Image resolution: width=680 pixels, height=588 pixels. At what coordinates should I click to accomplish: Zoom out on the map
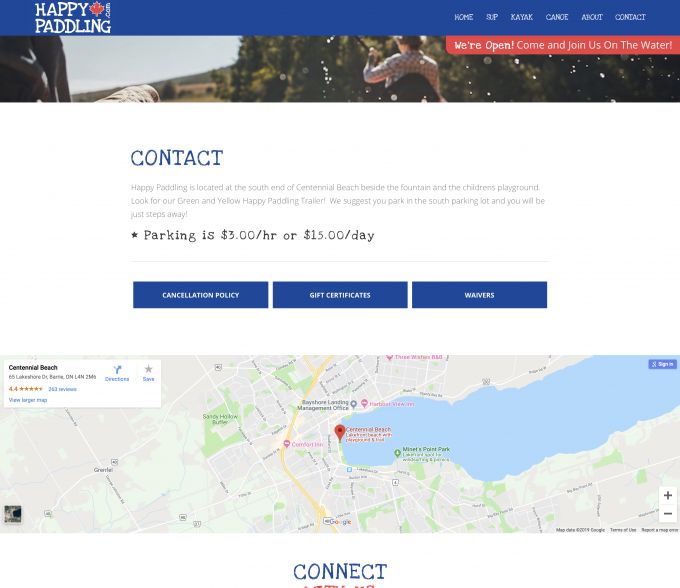pyautogui.click(x=667, y=513)
